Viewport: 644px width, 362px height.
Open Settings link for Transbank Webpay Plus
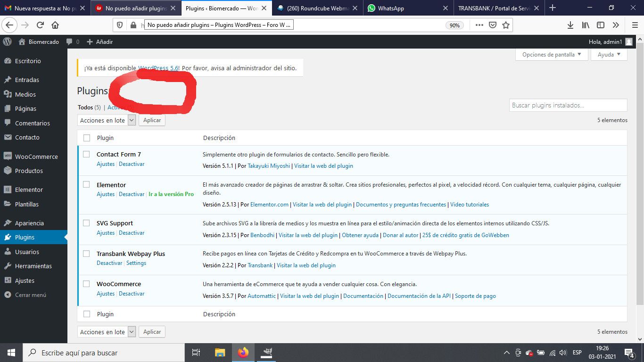click(136, 263)
